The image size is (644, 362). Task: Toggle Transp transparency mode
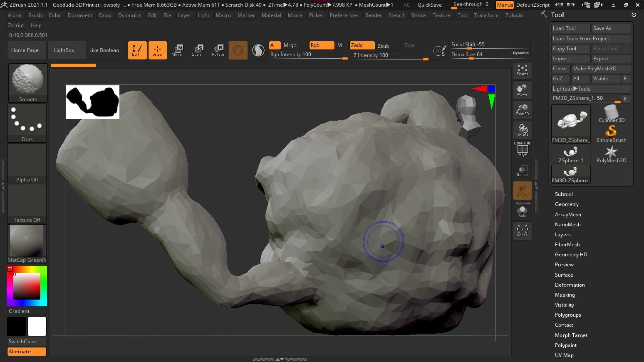[522, 170]
